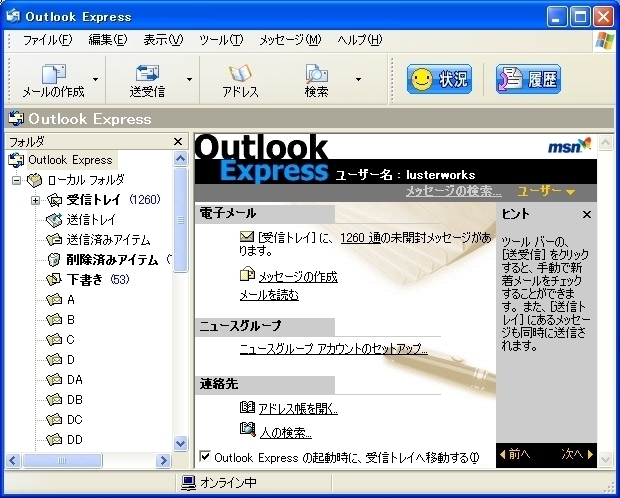Select the 送信済みアイテム sent items icon

tap(54, 239)
